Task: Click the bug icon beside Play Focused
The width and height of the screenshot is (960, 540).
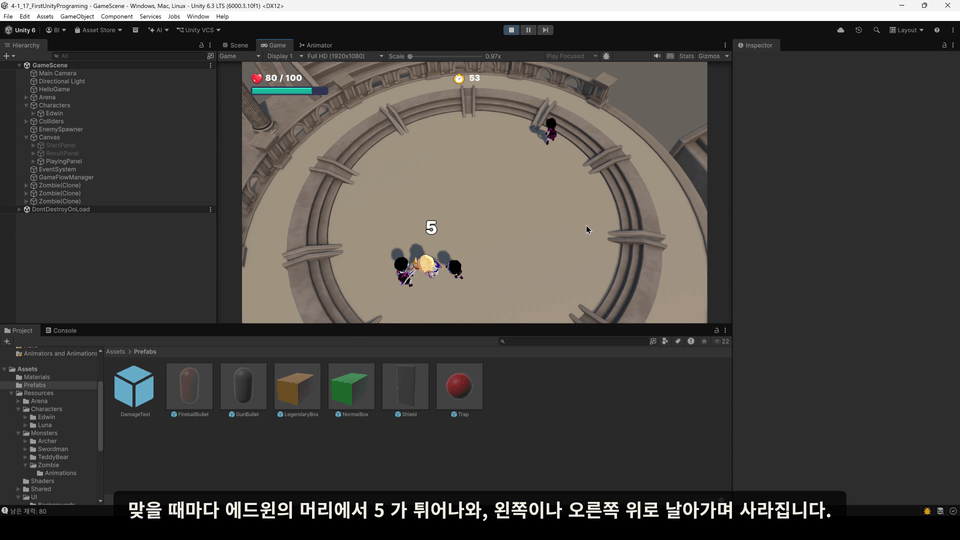Action: (x=606, y=56)
